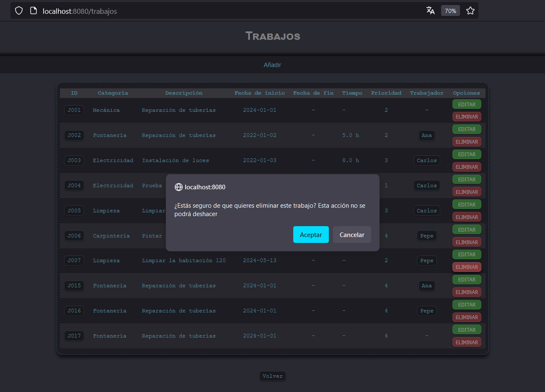This screenshot has width=545, height=392.
Task: Click the globe icon in dialog
Action: click(178, 187)
